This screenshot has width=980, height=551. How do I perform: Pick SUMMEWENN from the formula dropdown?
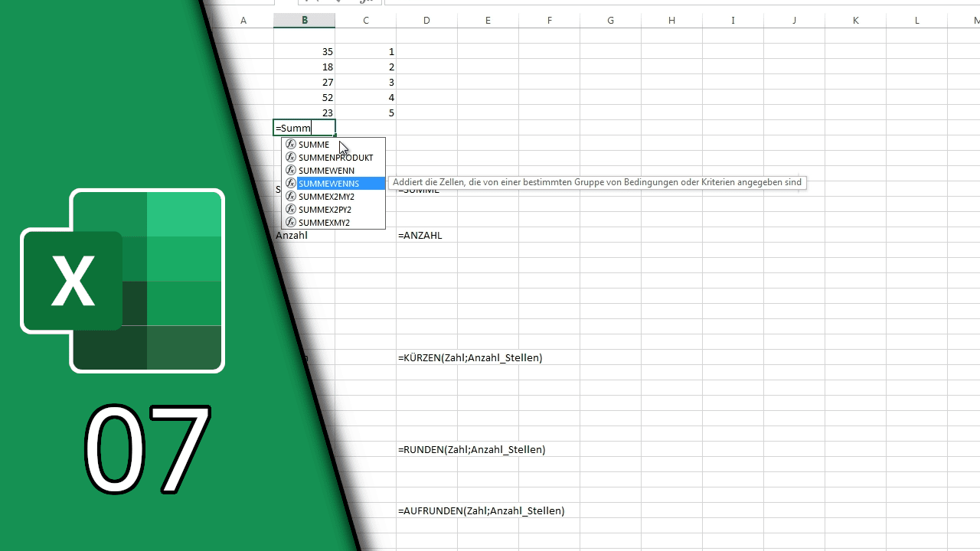click(x=326, y=170)
